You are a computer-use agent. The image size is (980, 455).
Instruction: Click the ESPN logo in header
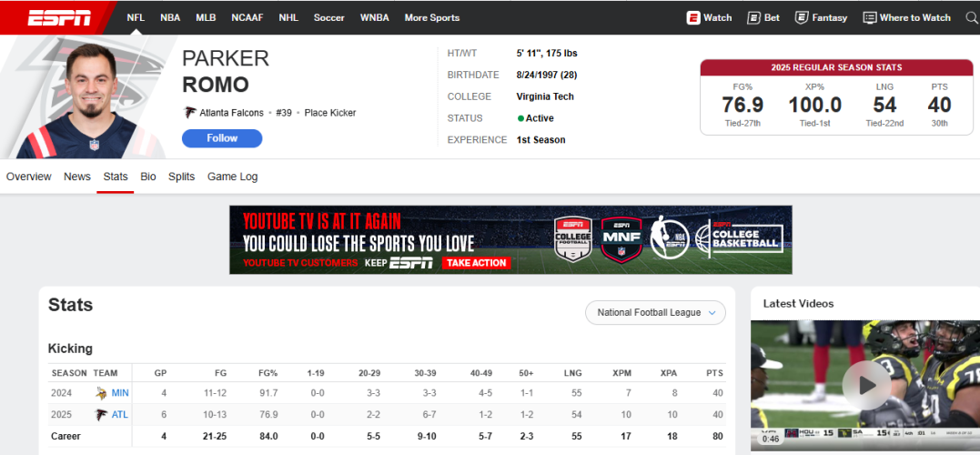[x=59, y=17]
